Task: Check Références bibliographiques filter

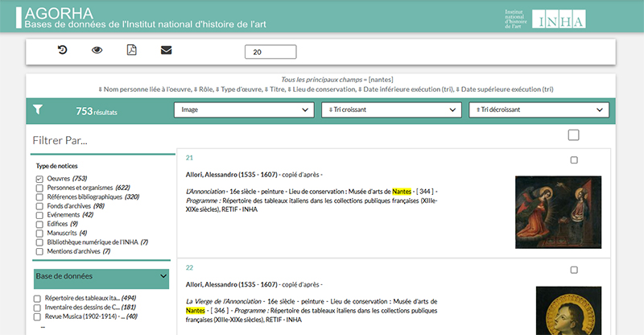Action: (39, 196)
